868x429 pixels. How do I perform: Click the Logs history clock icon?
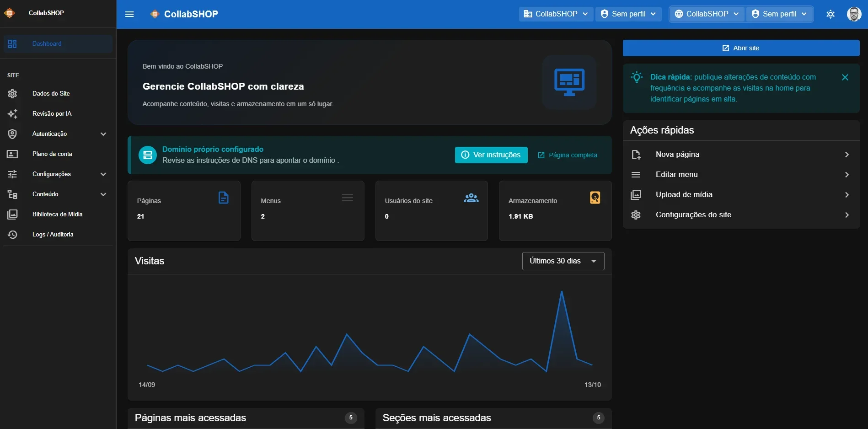[x=12, y=235]
